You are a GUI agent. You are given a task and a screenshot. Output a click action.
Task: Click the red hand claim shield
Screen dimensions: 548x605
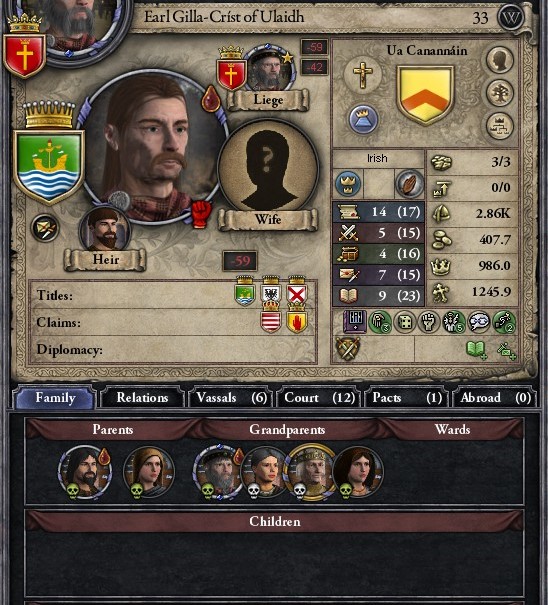(297, 319)
